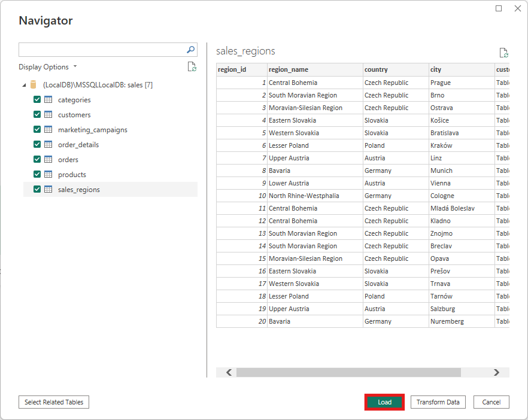Click the Brno city cell
The width and height of the screenshot is (528, 420).
point(462,95)
